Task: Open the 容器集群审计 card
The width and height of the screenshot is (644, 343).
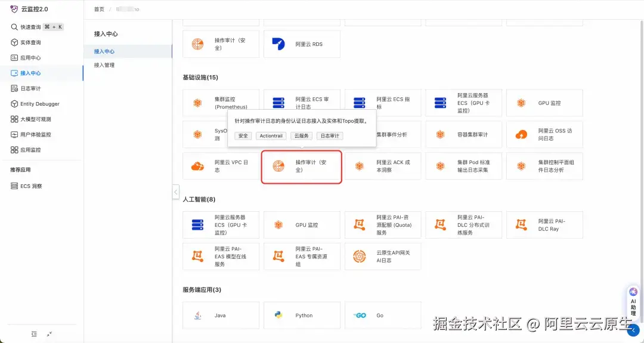Action: point(464,134)
